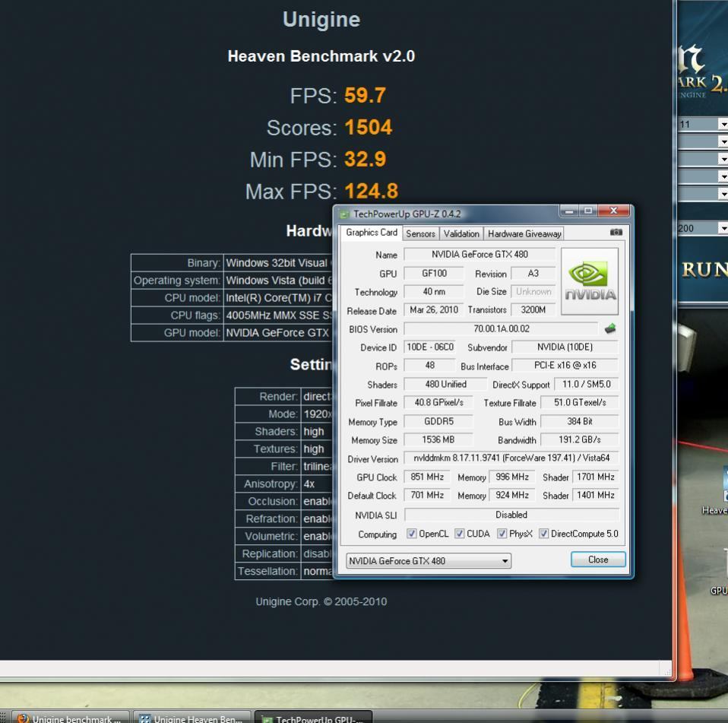Click the Name field NVIDIA GeForce GTX 480
Viewport: 728px width, 723px height.
480,255
